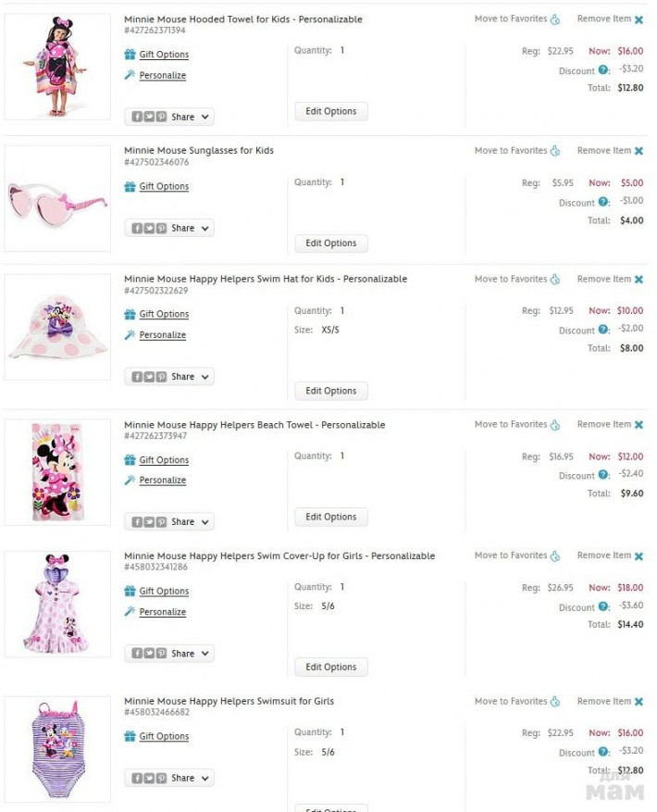Open Gift Options for Swimsuit for Girls

(164, 737)
